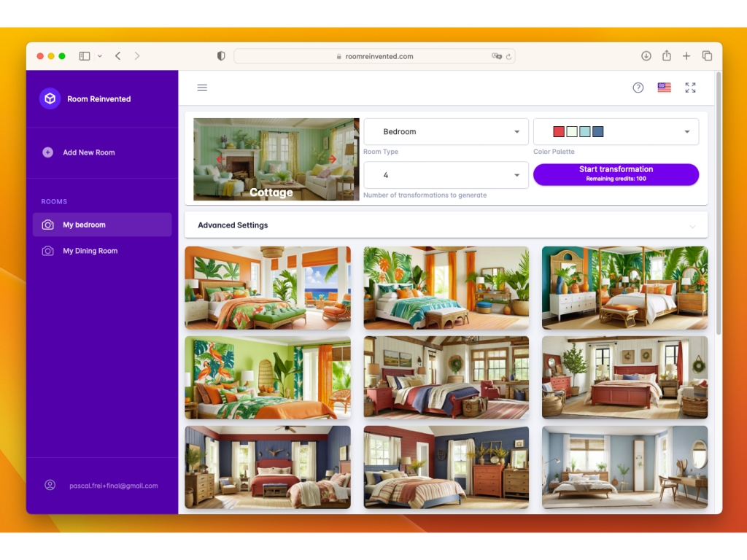
Task: Open a new tab with the plus icon
Action: [686, 56]
